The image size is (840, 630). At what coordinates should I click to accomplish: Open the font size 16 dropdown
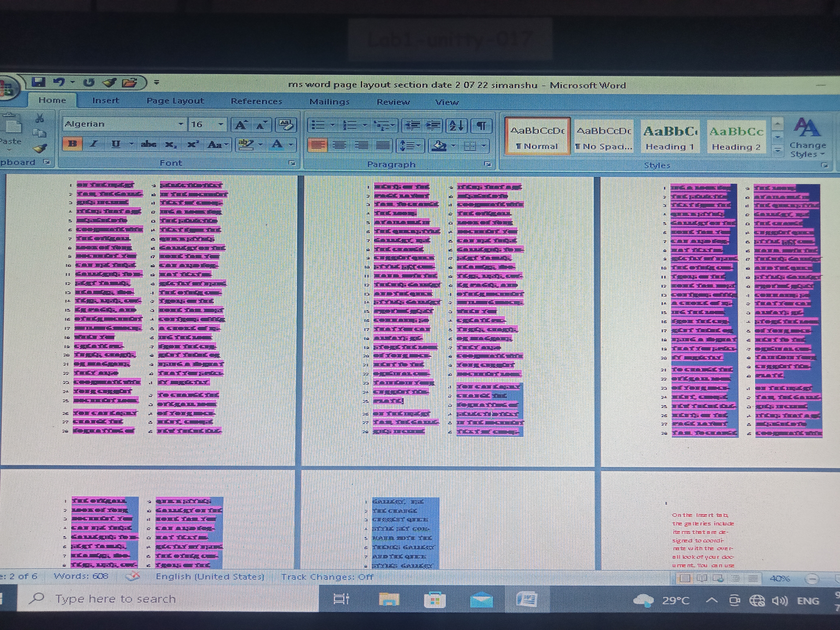221,125
